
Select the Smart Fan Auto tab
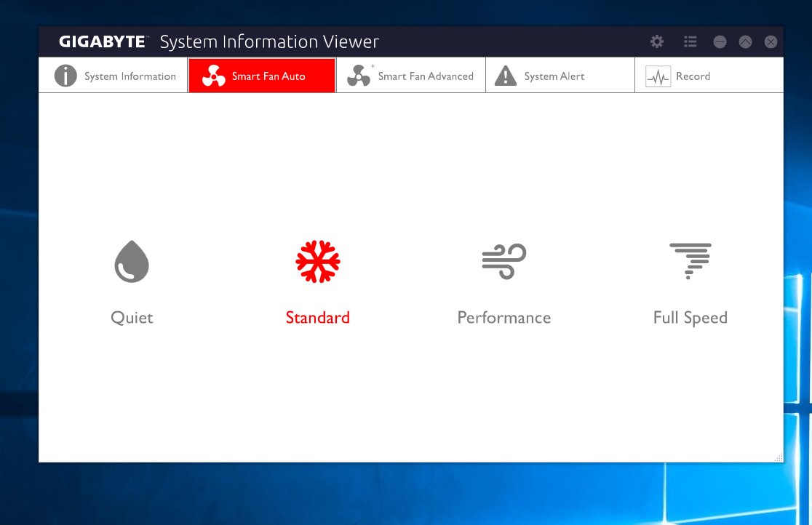262,76
